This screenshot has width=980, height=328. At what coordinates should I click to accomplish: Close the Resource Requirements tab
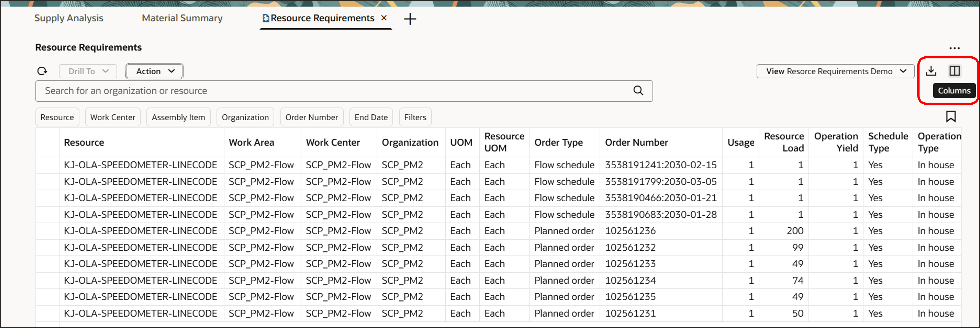pos(384,18)
